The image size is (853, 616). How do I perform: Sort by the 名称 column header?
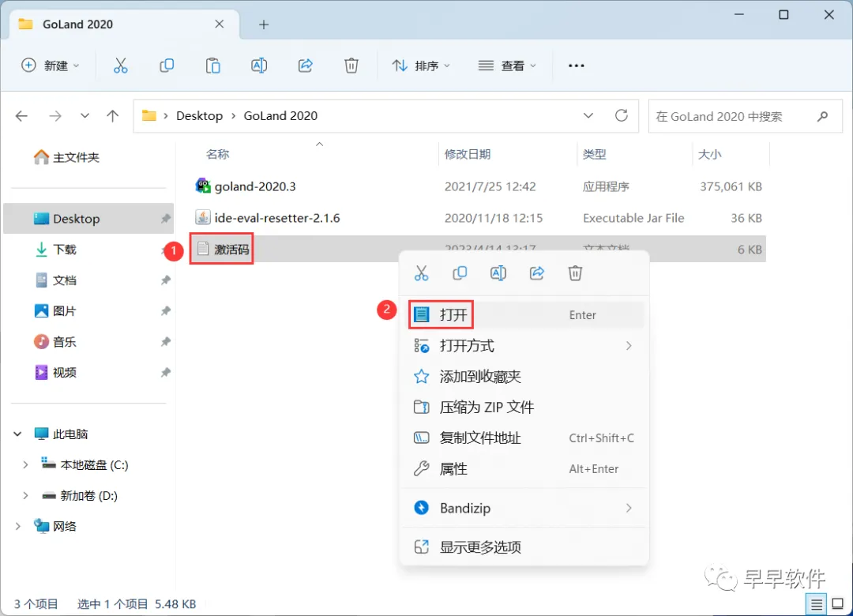[218, 155]
